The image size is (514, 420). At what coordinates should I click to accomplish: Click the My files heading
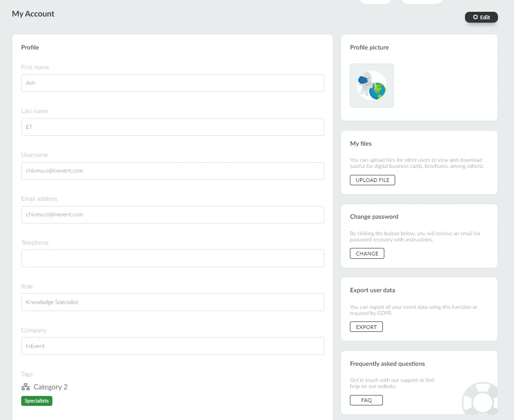(x=361, y=143)
